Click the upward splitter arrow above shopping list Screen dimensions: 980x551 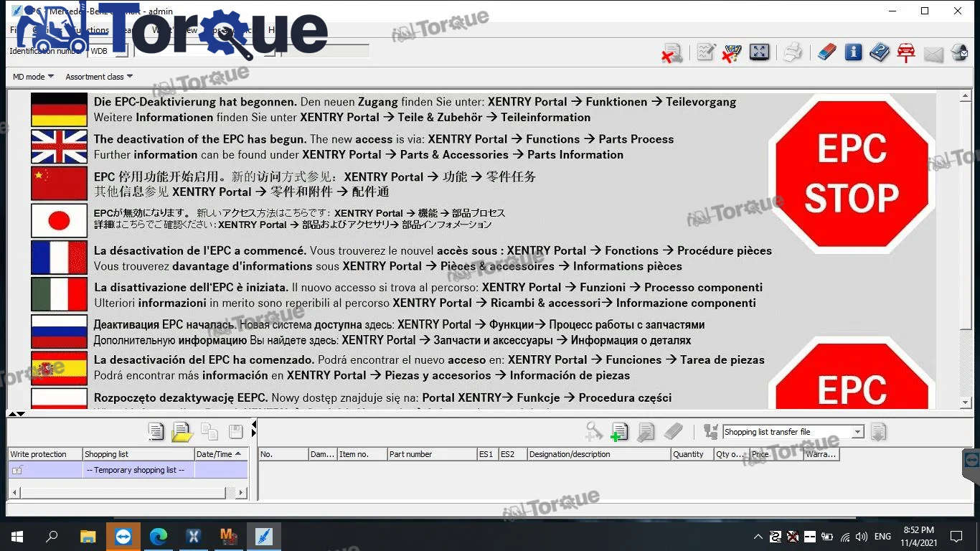click(x=11, y=413)
